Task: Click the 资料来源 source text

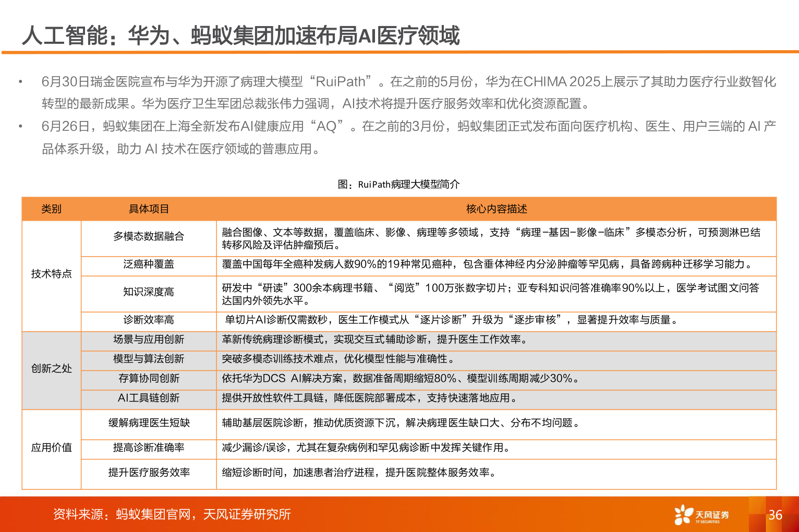Action: click(x=171, y=515)
